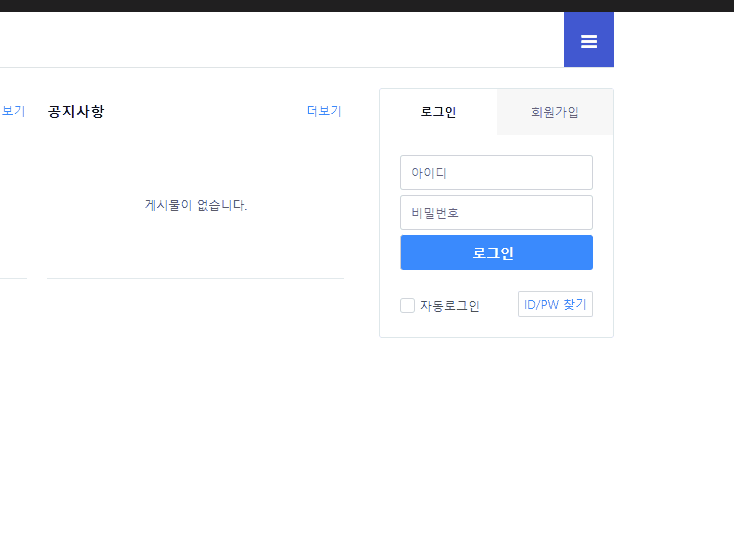
Task: Click the 게시물이 없습니다 message
Action: pos(196,205)
